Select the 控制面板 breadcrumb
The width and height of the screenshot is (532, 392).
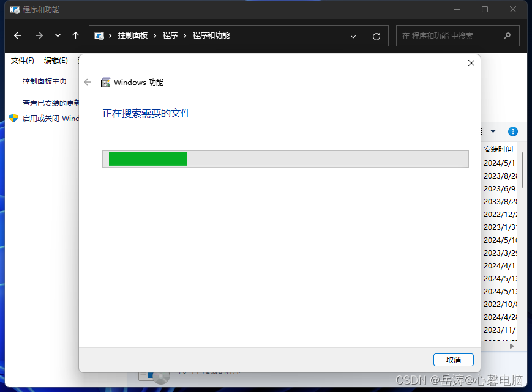point(133,35)
